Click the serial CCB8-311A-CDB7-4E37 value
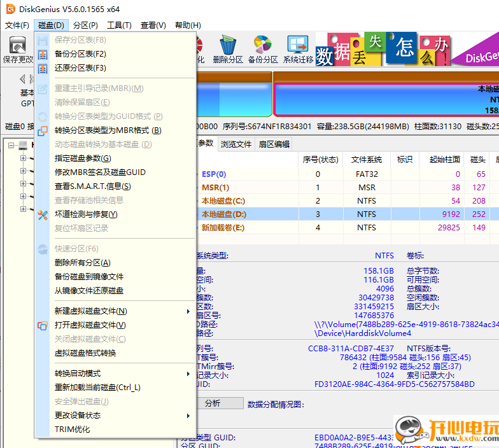The image size is (499, 448). coord(351,349)
